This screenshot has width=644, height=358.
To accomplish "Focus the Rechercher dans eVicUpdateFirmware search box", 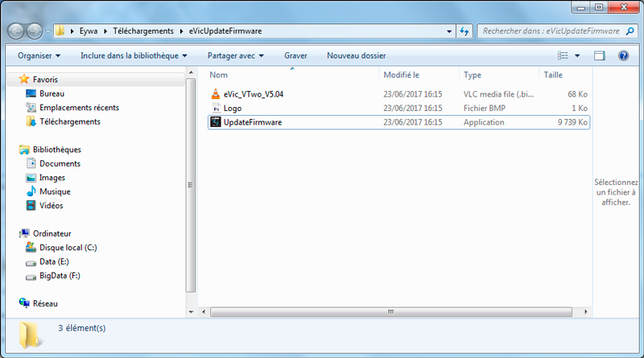I will 551,31.
